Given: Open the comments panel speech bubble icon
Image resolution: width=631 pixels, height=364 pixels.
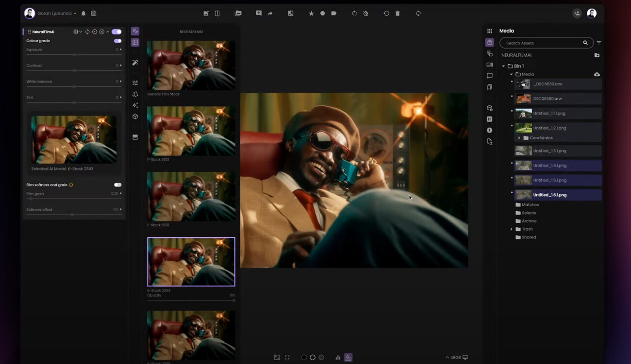Looking at the screenshot, I should click(490, 76).
